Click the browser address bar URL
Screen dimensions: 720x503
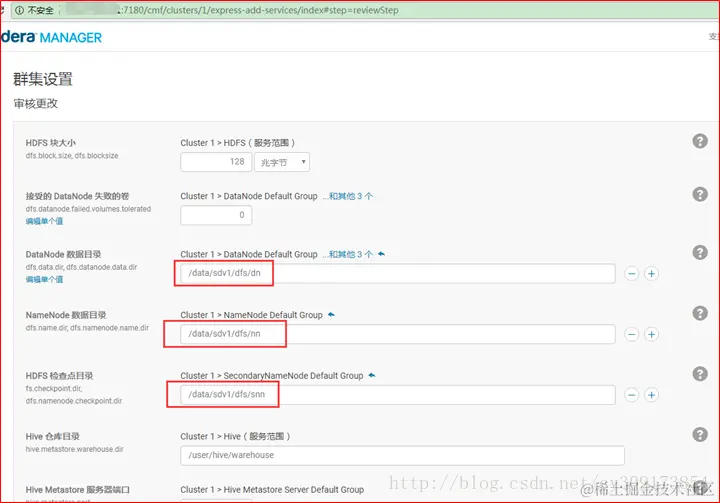[x=259, y=10]
